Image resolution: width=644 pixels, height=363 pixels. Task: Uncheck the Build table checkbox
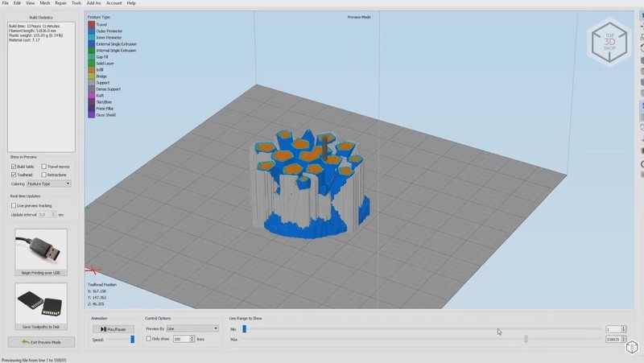(14, 167)
